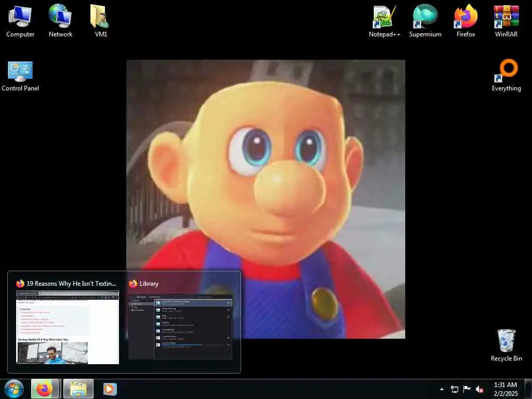Image resolution: width=532 pixels, height=399 pixels.
Task: Open the Recycle Bin
Action: coord(506,345)
